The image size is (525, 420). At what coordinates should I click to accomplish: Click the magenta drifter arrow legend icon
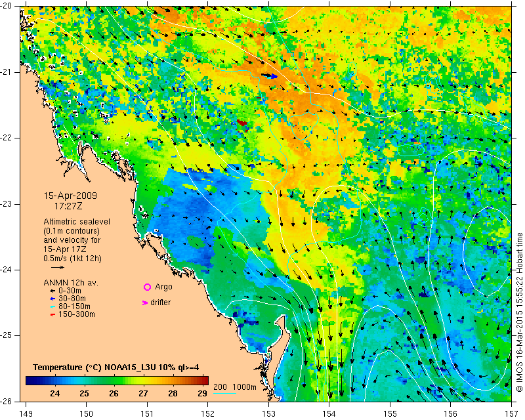(145, 303)
